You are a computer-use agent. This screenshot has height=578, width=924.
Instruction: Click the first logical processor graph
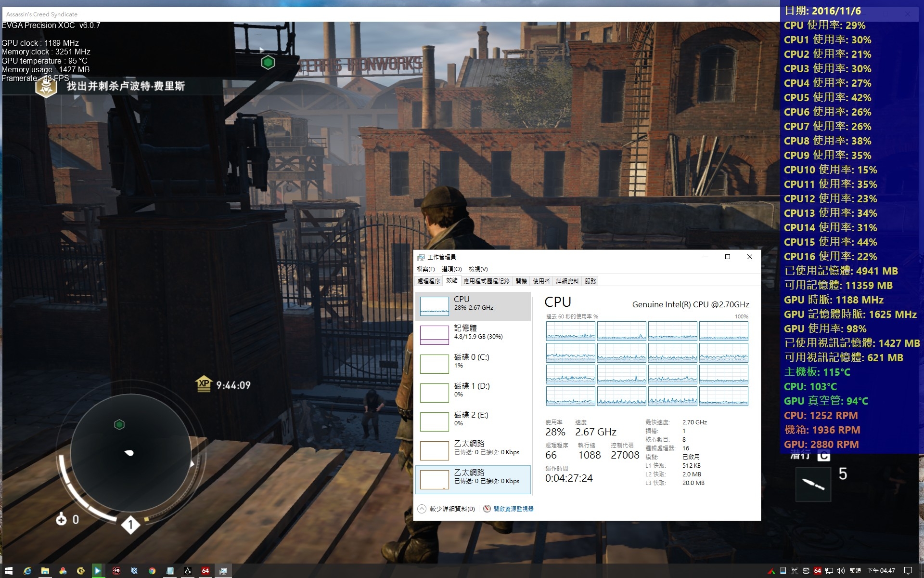(x=570, y=331)
